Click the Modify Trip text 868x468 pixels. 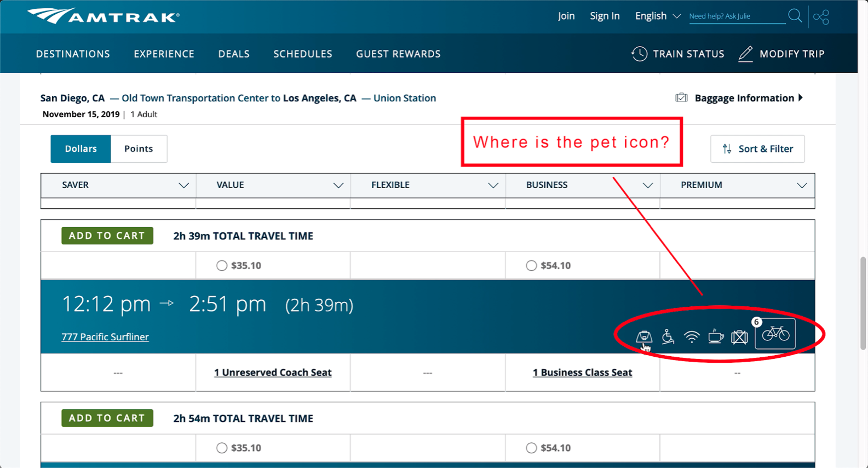point(792,54)
